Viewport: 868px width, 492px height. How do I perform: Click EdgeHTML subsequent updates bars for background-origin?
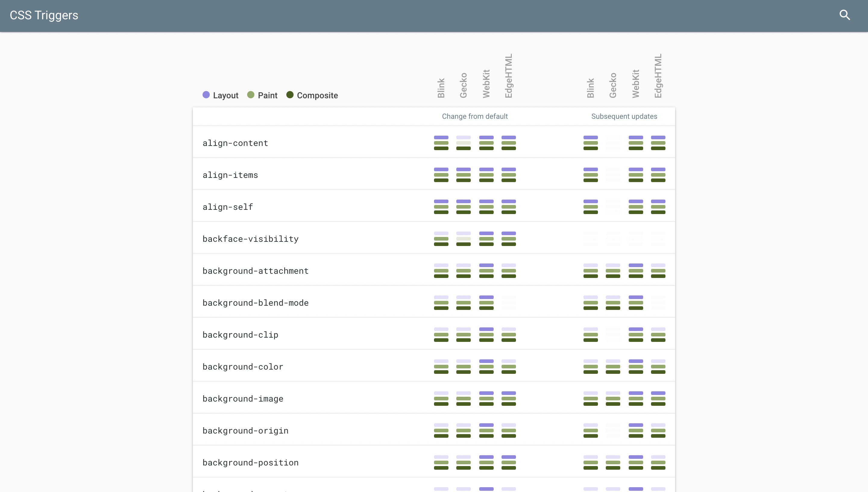point(658,430)
